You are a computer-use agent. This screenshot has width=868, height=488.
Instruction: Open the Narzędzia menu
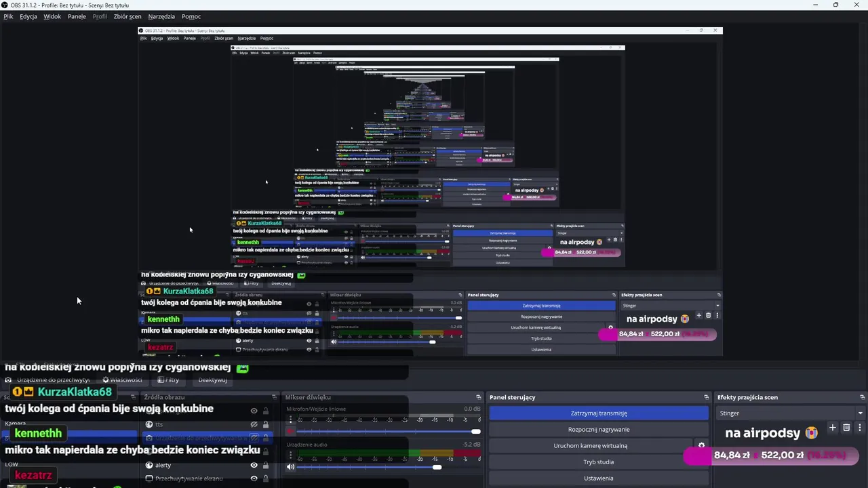click(161, 16)
